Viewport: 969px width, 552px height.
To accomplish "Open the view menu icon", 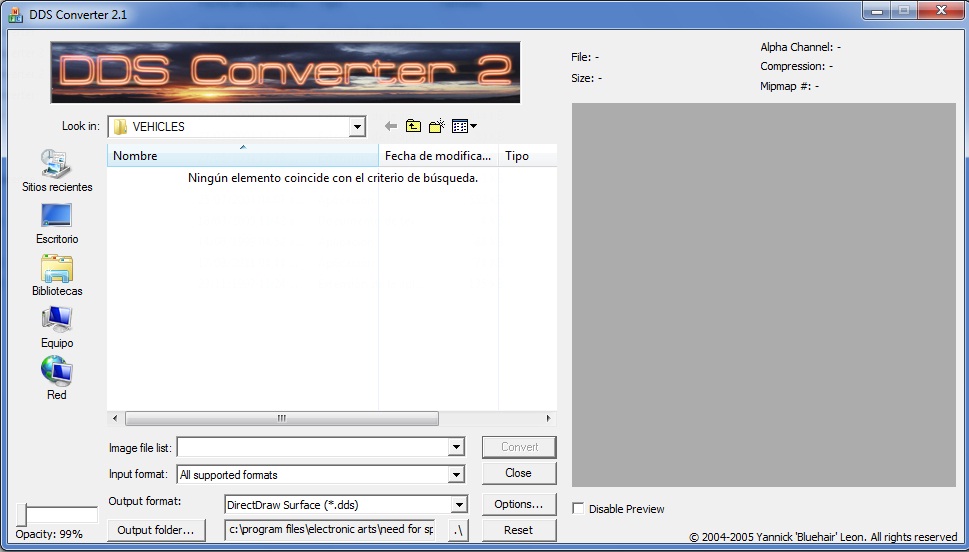I will click(464, 126).
